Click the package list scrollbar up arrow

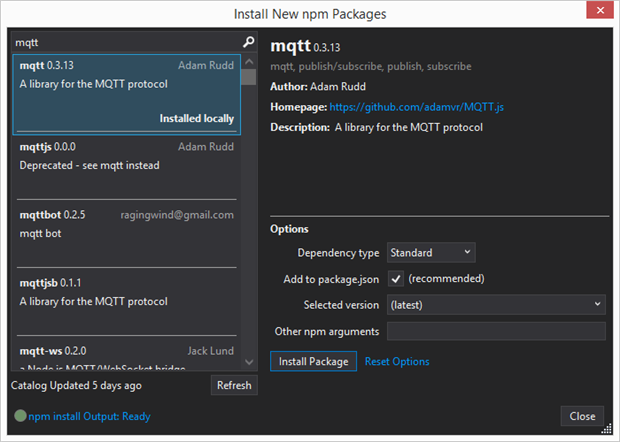pyautogui.click(x=248, y=61)
